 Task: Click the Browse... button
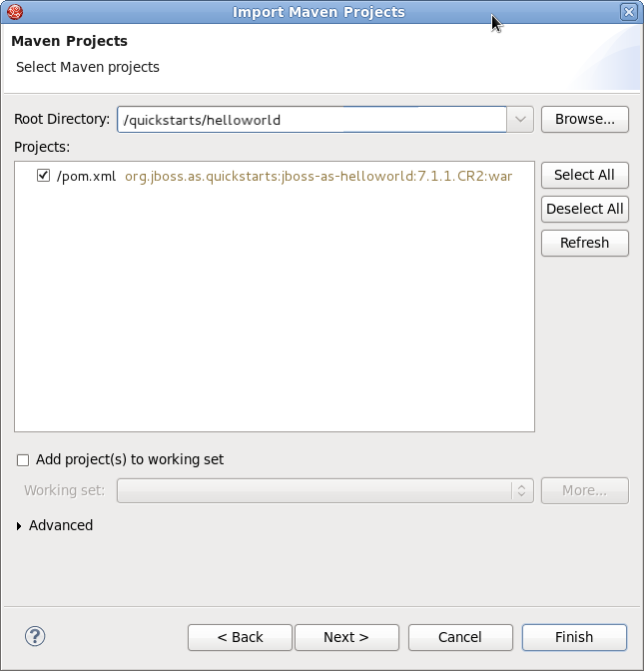(584, 119)
